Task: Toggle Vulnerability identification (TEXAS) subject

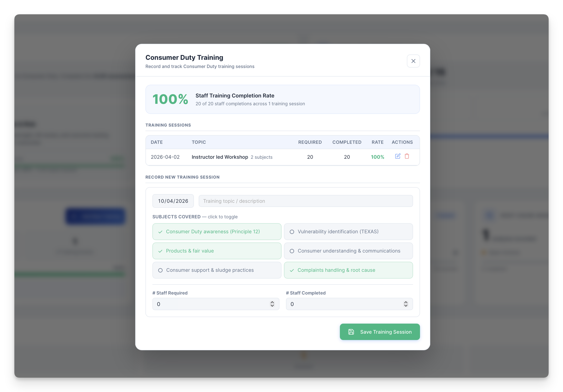Action: [348, 231]
